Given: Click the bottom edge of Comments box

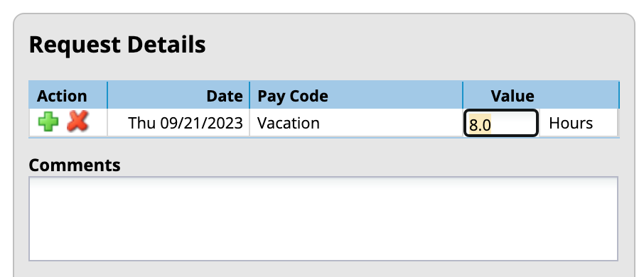Looking at the screenshot, I should coord(323,260).
